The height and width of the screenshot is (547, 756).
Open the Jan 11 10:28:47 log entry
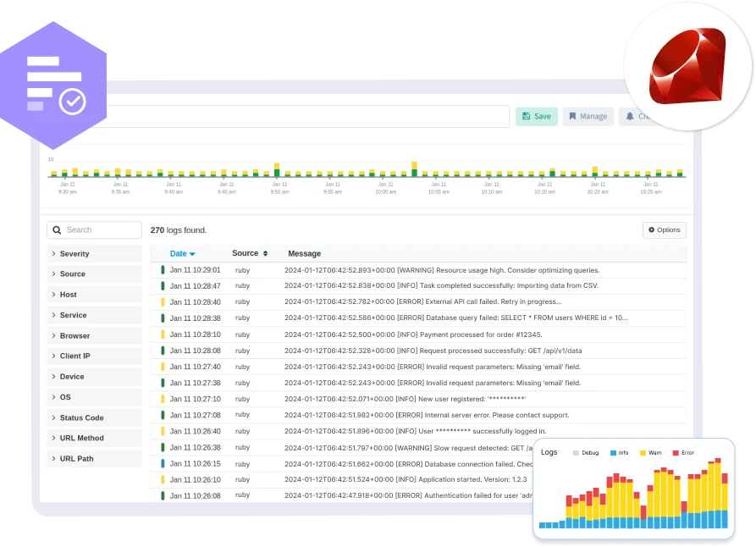pyautogui.click(x=418, y=286)
